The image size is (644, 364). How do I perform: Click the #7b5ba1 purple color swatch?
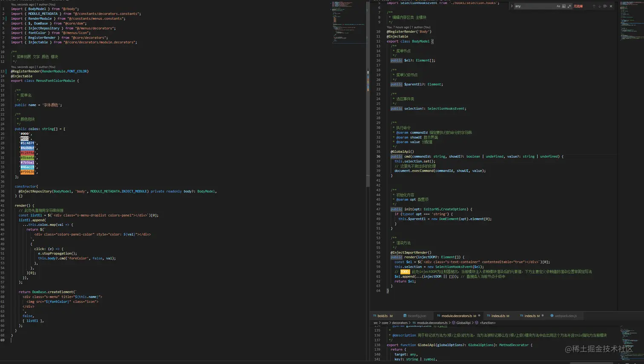[27, 162]
